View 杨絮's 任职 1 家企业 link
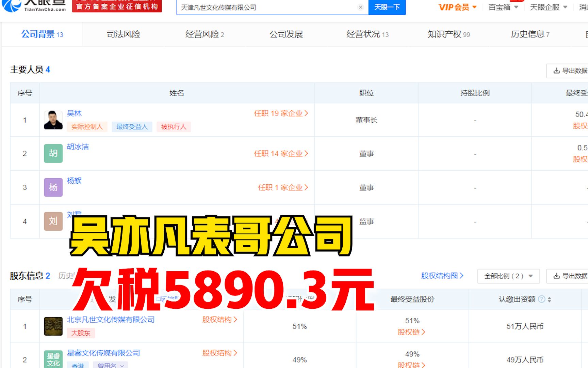Image resolution: width=588 pixels, height=368 pixels. click(x=283, y=187)
